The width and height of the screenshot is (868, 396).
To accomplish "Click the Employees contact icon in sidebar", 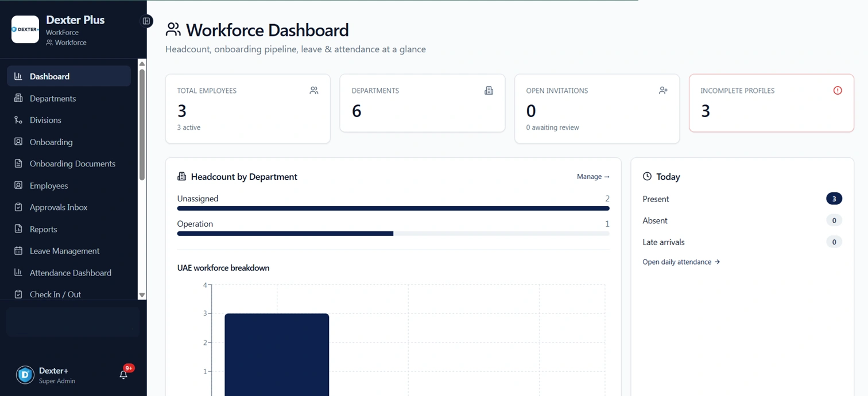I will (18, 185).
